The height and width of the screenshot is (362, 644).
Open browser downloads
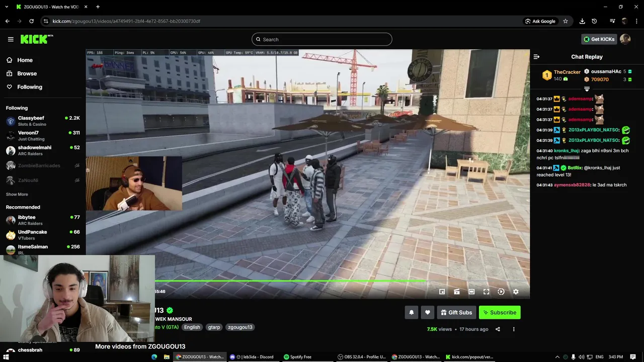coord(582,21)
